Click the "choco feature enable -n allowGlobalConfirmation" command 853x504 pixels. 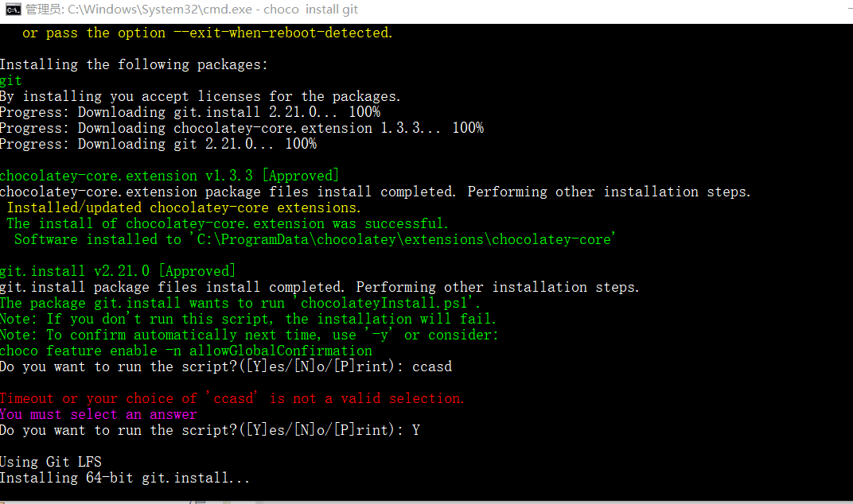185,351
